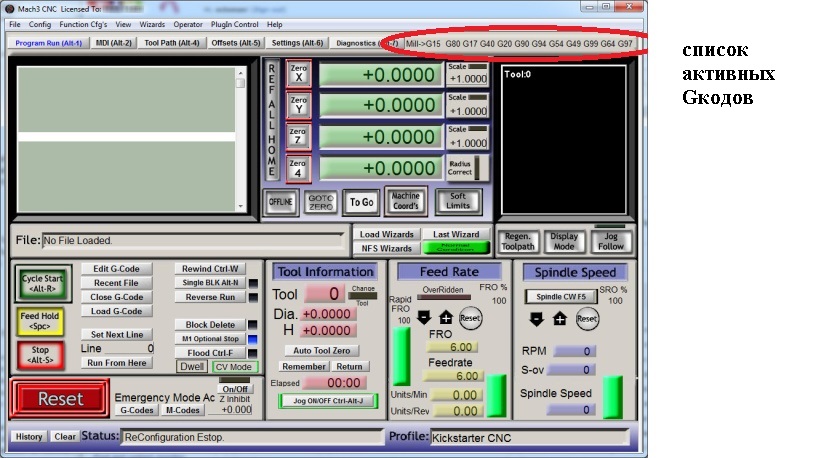Click the green Rapid FRO bar
831x458 pixels.
point(401,356)
